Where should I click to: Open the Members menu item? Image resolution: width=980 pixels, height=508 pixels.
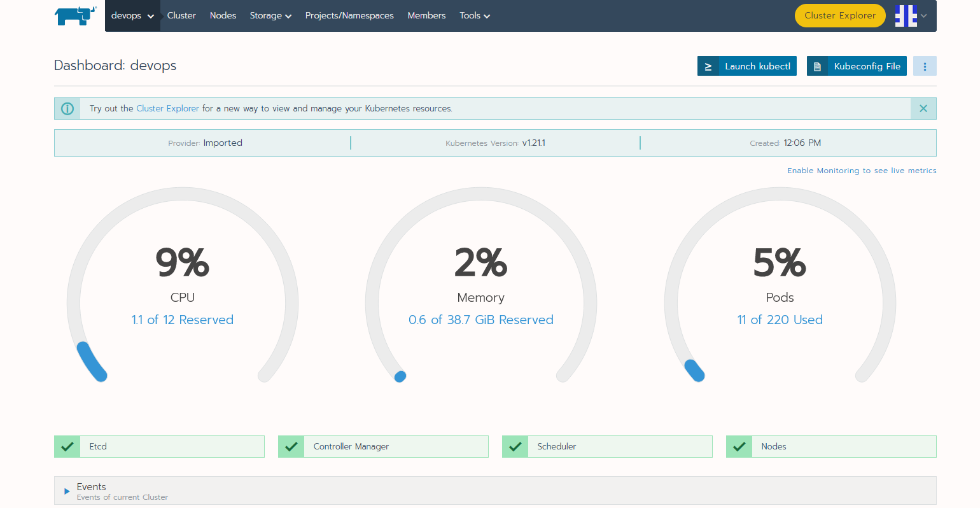426,15
